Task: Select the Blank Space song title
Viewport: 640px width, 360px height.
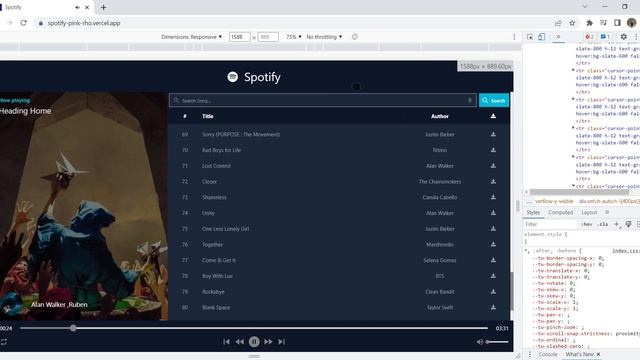Action: click(216, 308)
